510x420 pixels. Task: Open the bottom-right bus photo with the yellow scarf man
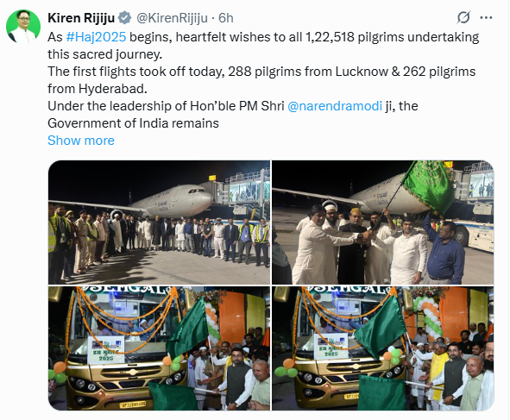383,348
